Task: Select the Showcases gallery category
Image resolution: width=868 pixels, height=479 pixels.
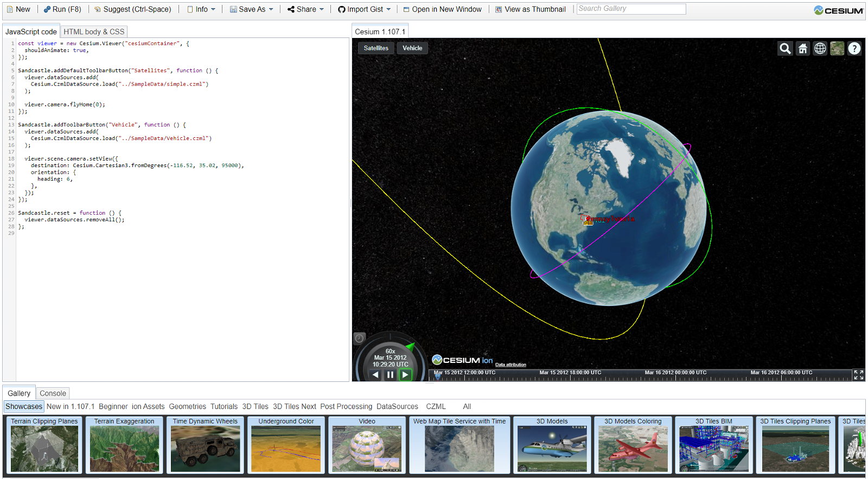Action: pyautogui.click(x=24, y=406)
